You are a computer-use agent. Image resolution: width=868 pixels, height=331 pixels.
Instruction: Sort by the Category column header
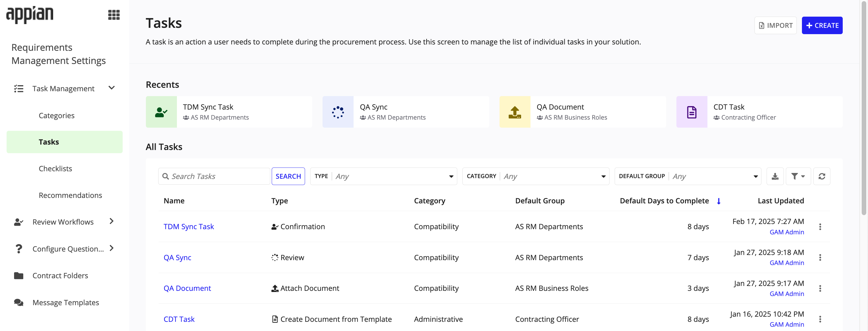coord(429,201)
